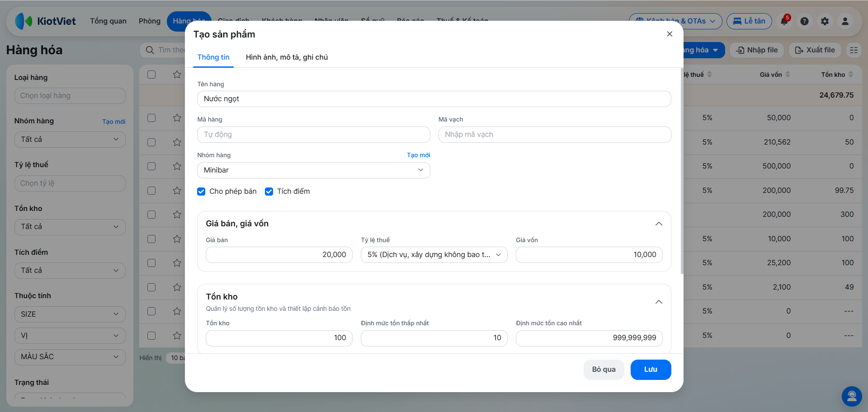Sort by tỷ lệ thuế column arrows
The image size is (868, 412).
pyautogui.click(x=709, y=74)
